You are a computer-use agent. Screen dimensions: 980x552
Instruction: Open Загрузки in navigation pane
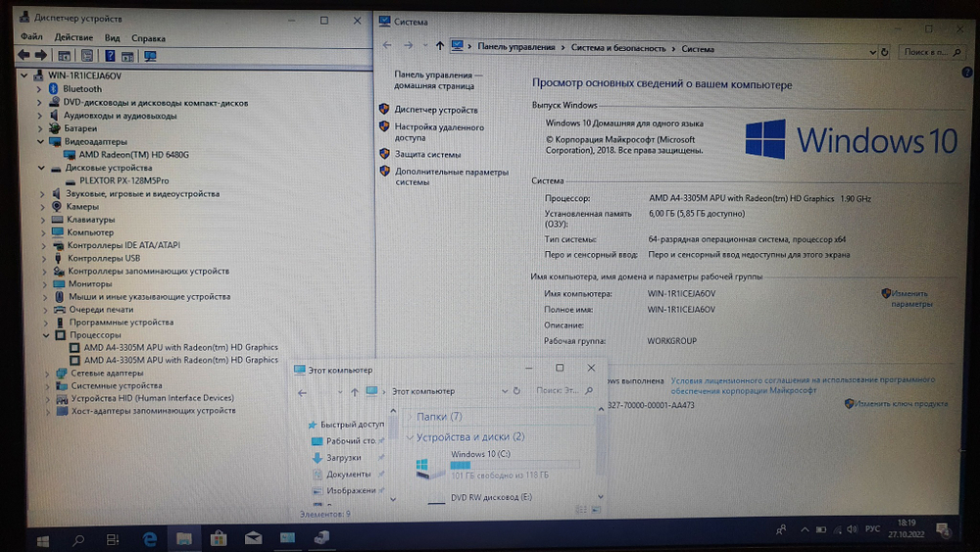click(344, 458)
